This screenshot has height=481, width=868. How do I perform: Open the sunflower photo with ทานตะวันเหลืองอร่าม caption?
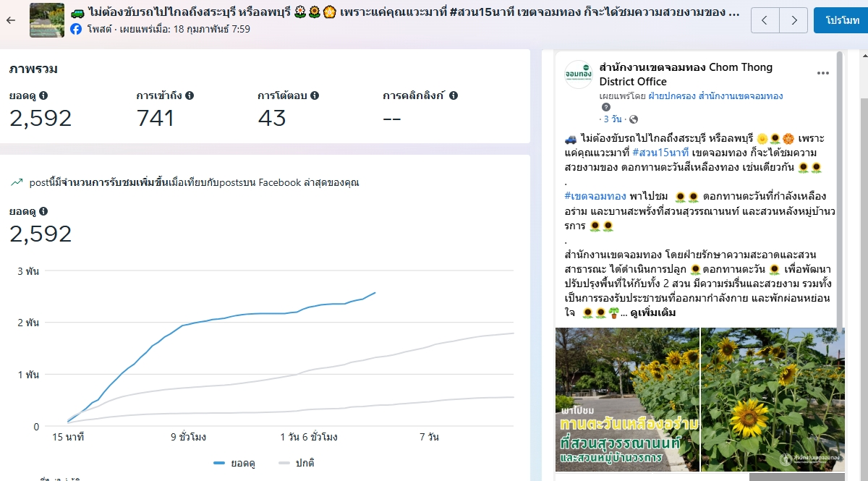point(627,400)
